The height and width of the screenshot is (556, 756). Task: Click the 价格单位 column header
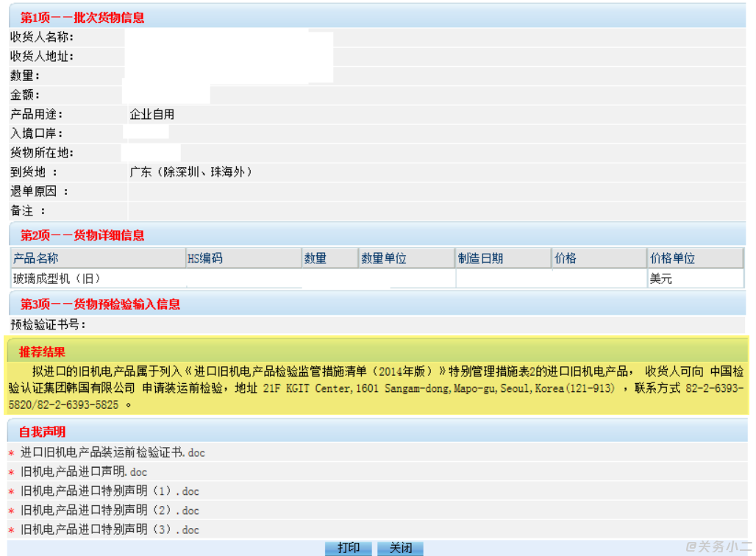coord(672,259)
